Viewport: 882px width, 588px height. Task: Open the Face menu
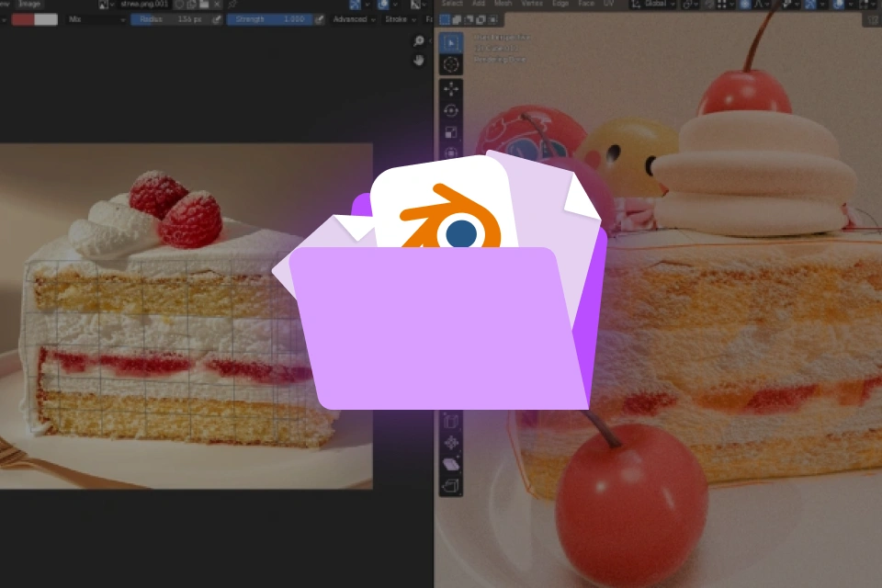pyautogui.click(x=586, y=4)
